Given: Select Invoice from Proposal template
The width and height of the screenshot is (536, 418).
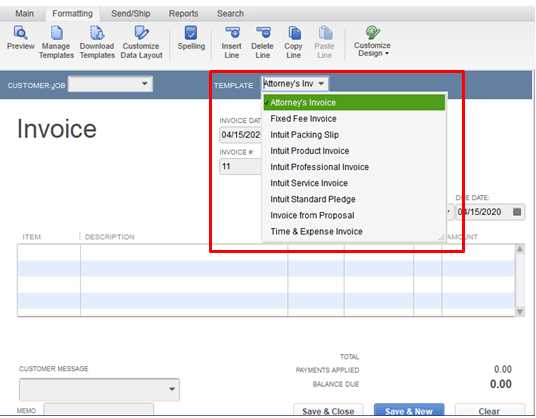Looking at the screenshot, I should [x=354, y=215].
